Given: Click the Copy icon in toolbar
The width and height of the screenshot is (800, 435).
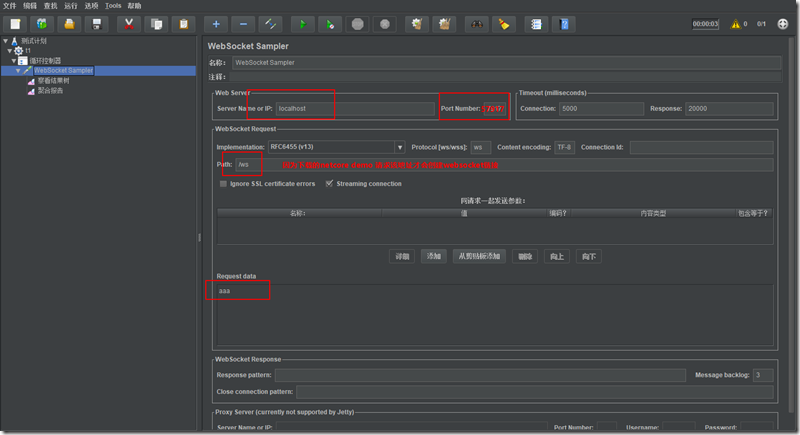Looking at the screenshot, I should click(157, 24).
